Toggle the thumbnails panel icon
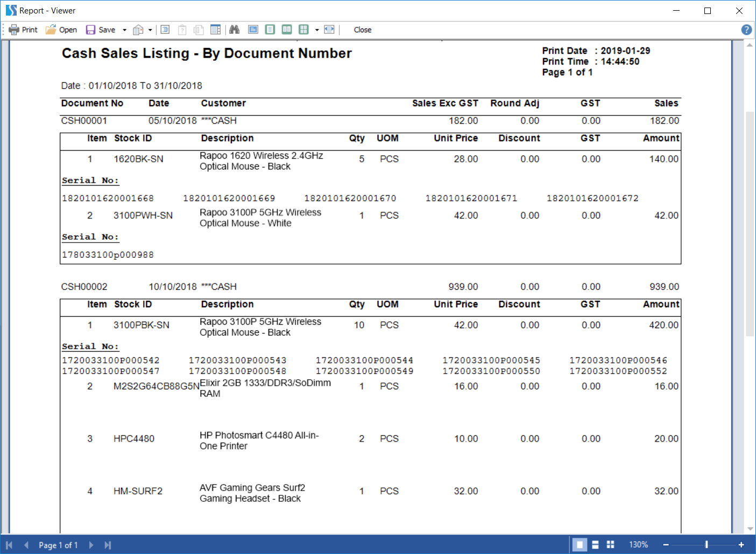Screen dimensions: 756x554 [215, 30]
